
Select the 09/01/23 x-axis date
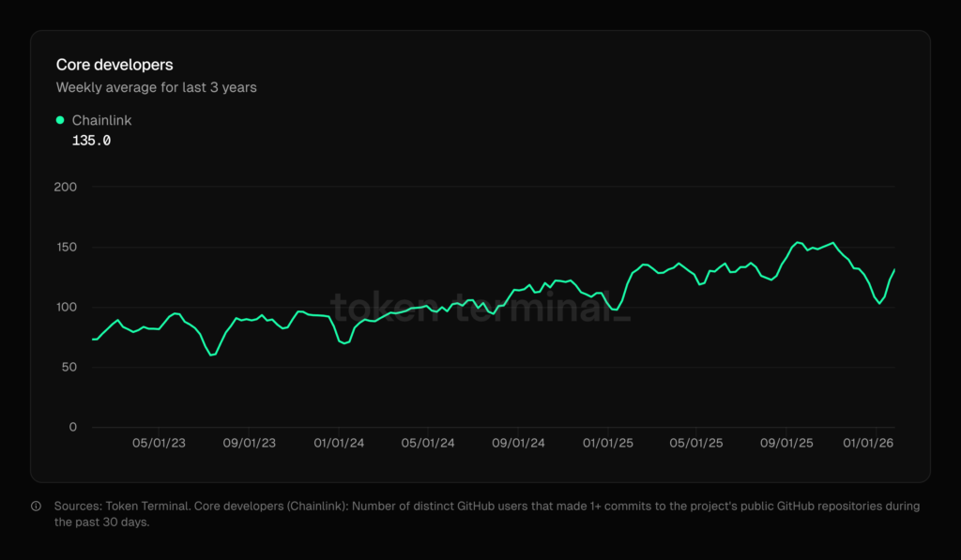click(249, 444)
